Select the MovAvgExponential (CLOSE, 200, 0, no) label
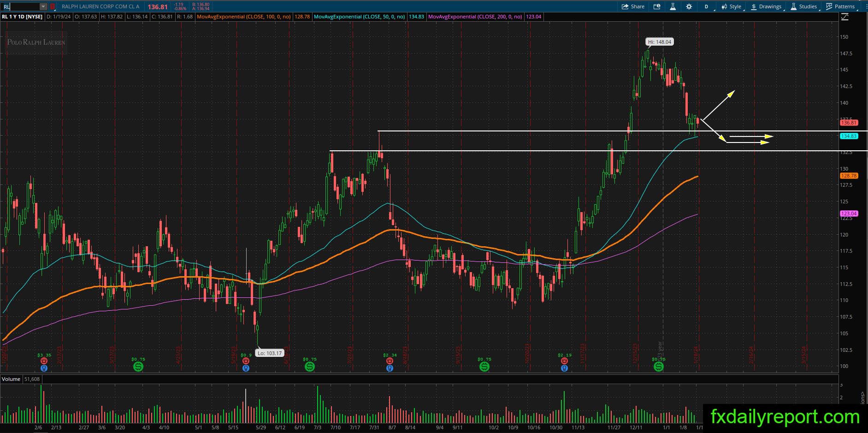The height and width of the screenshot is (433, 868). click(x=475, y=17)
